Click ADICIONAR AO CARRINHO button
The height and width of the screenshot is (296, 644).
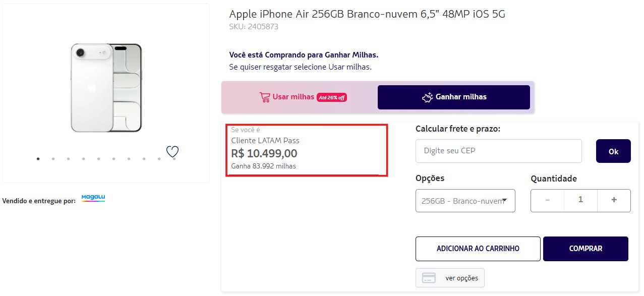click(x=478, y=249)
